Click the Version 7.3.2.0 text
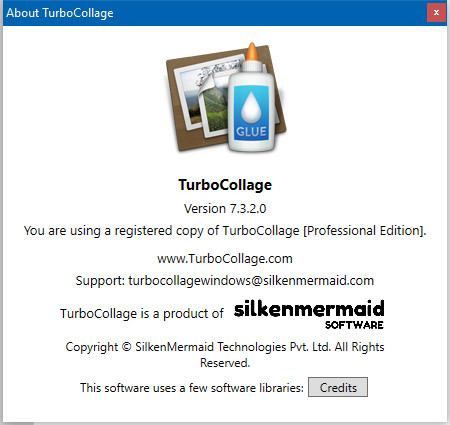The image size is (450, 425). 225,209
